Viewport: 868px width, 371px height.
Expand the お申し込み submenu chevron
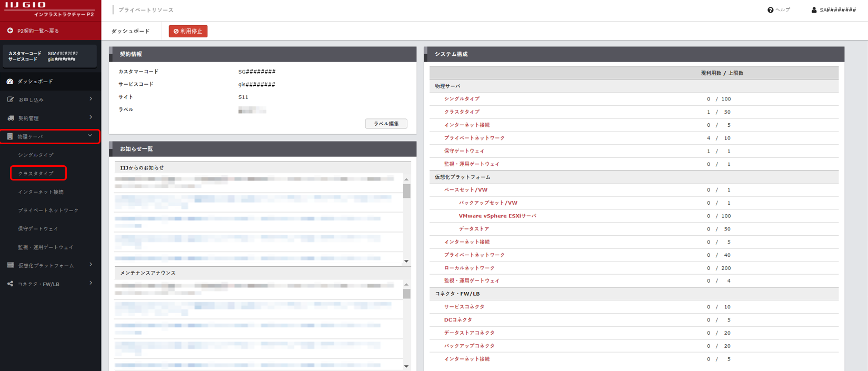pos(91,99)
